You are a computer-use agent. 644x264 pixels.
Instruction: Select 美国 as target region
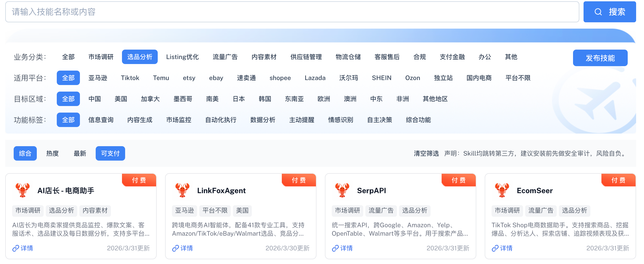pyautogui.click(x=121, y=99)
